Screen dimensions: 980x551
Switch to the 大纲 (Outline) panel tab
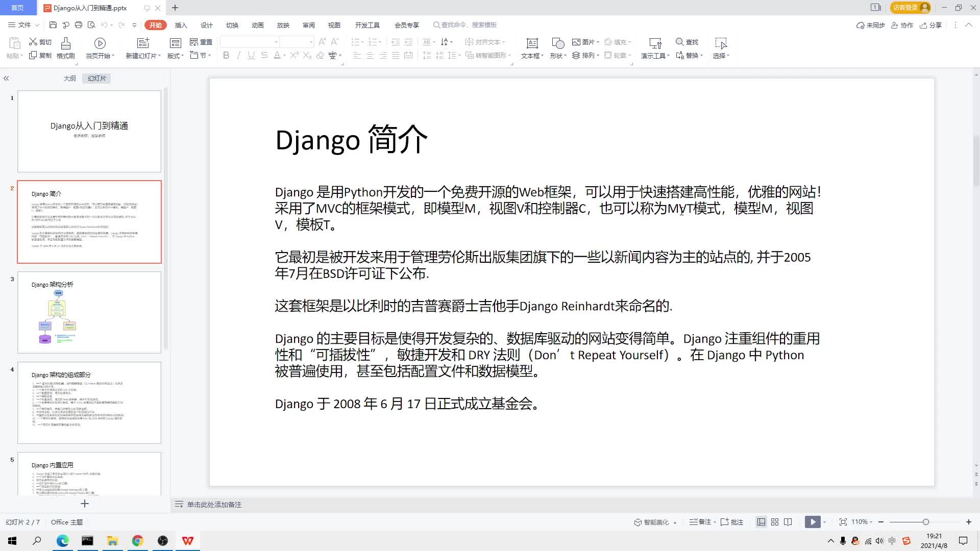(x=69, y=78)
